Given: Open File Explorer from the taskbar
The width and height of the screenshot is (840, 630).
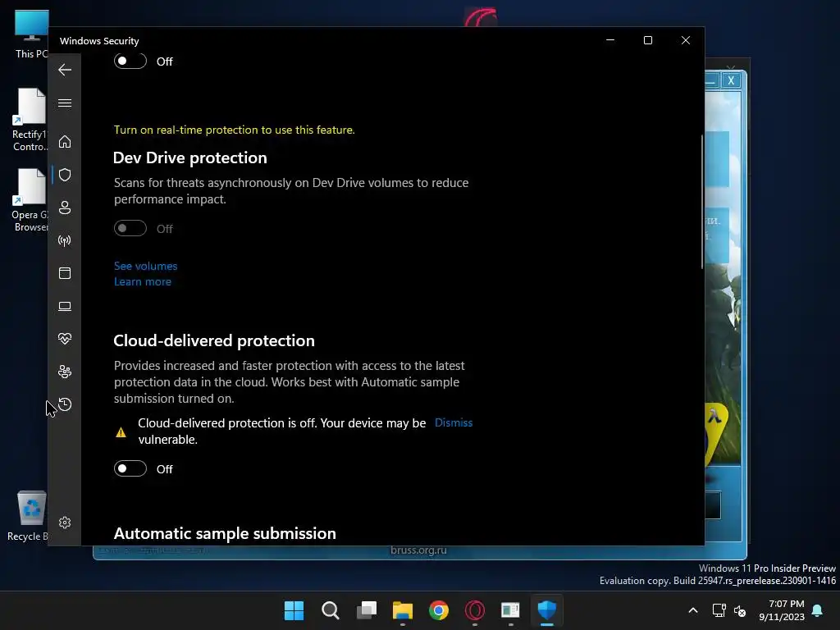Looking at the screenshot, I should tap(403, 610).
